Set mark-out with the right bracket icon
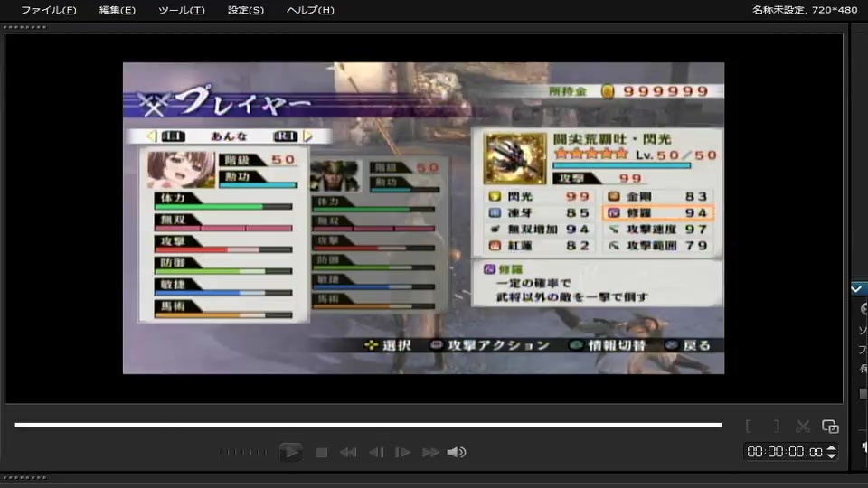This screenshot has width=868, height=488. click(x=776, y=426)
